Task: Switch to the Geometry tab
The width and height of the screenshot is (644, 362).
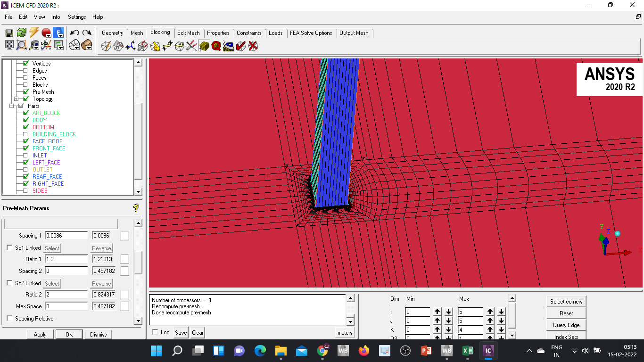Action: (112, 33)
